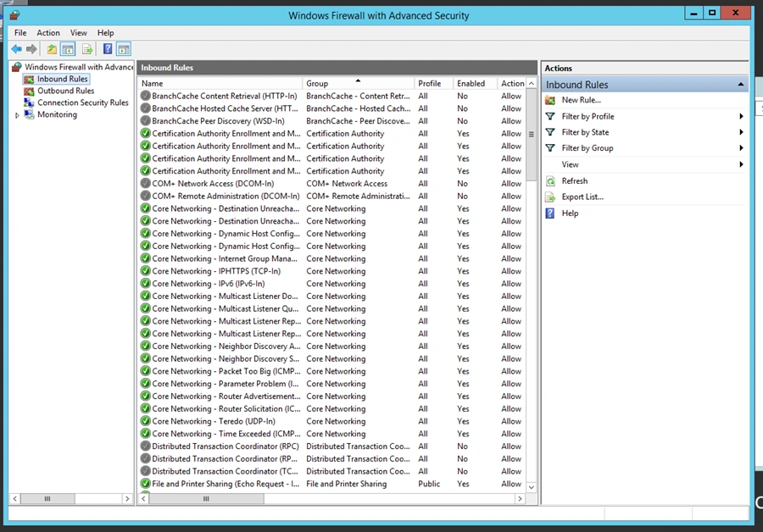The image size is (763, 532).
Task: Select Inbound Rules in the tree
Action: coord(62,79)
